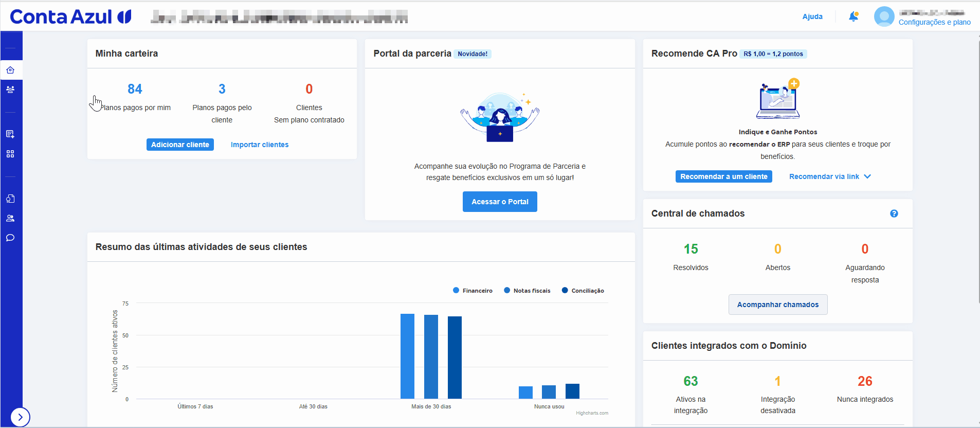This screenshot has height=428, width=980.
Task: Click the notifications bell icon
Action: tap(854, 16)
